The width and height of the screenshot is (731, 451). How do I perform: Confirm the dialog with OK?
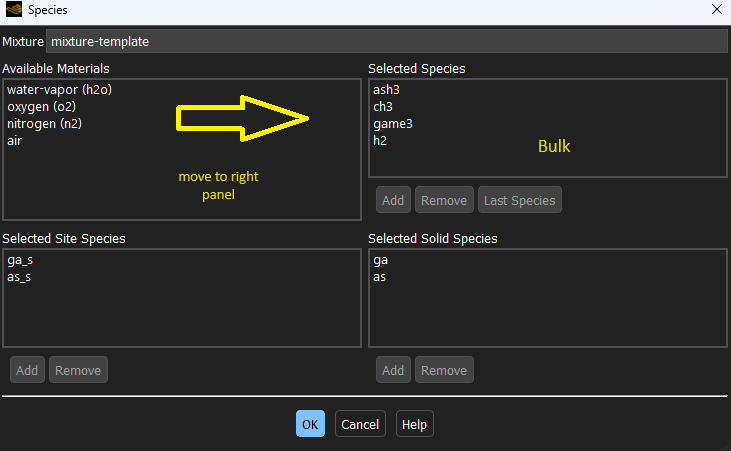310,424
